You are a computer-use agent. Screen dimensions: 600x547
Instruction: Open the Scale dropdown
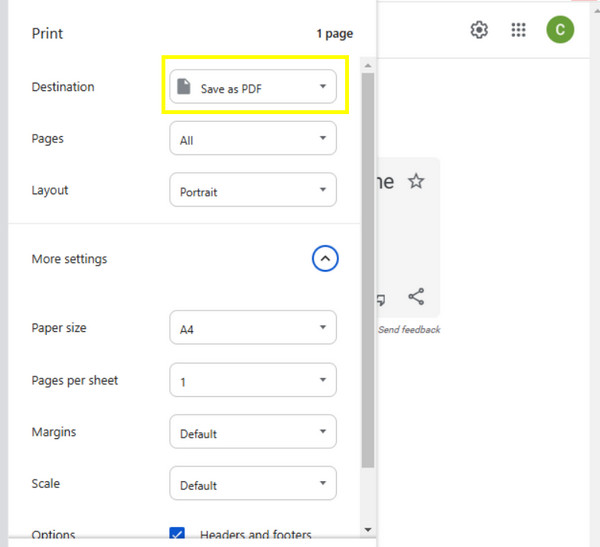point(253,485)
